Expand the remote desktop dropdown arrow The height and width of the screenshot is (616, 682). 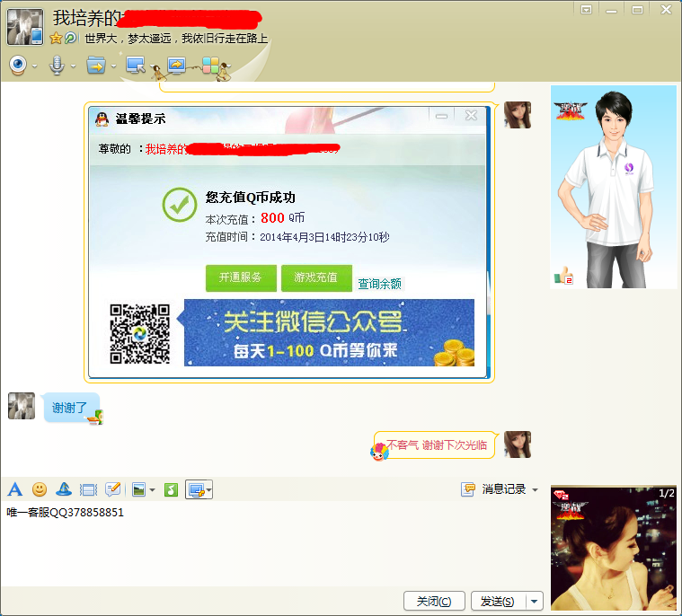153,66
